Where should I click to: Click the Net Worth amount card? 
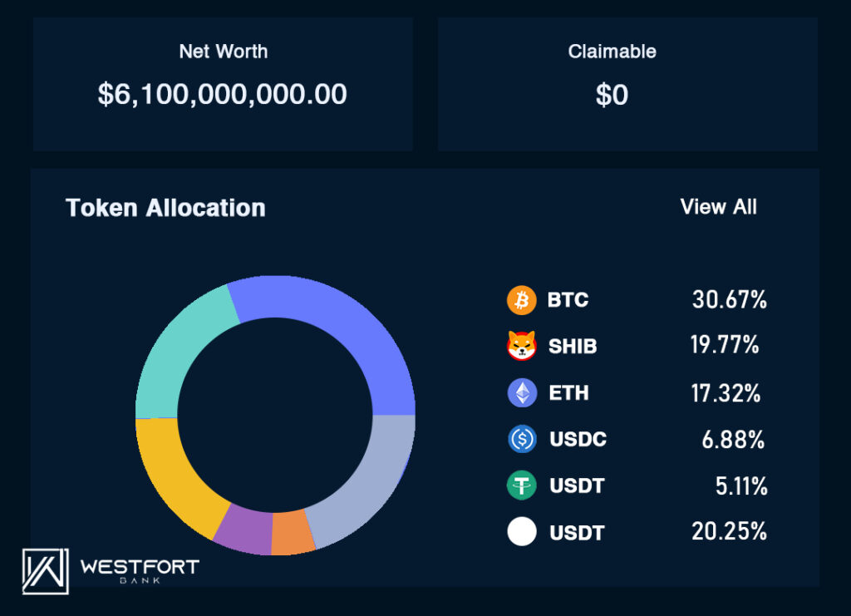pos(223,84)
